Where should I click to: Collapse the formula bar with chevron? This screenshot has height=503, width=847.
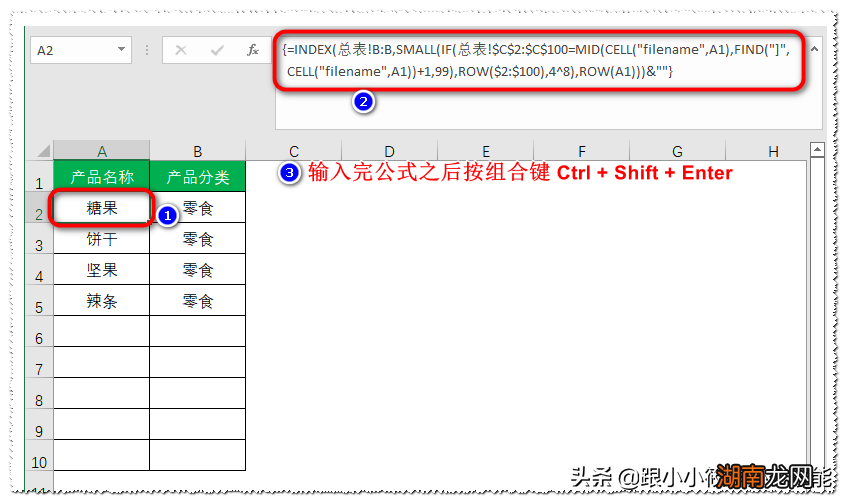coord(815,49)
